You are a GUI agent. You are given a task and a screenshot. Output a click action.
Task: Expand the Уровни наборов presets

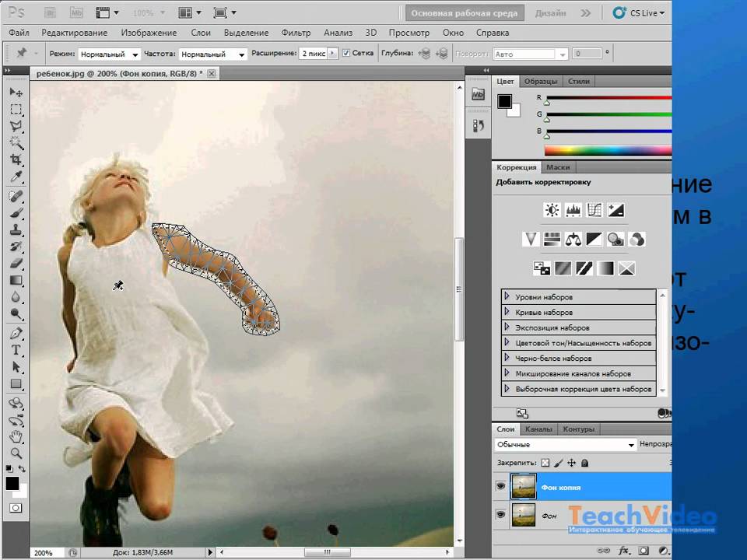(x=507, y=297)
